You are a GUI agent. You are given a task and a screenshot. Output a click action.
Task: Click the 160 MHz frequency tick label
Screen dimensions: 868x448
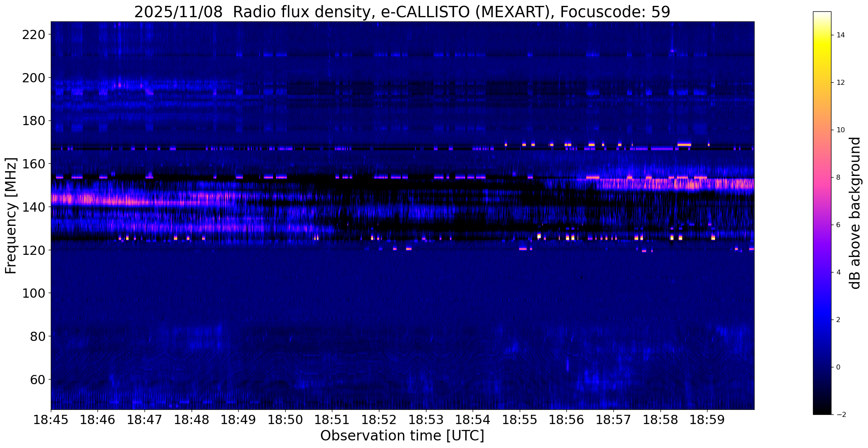tap(34, 164)
